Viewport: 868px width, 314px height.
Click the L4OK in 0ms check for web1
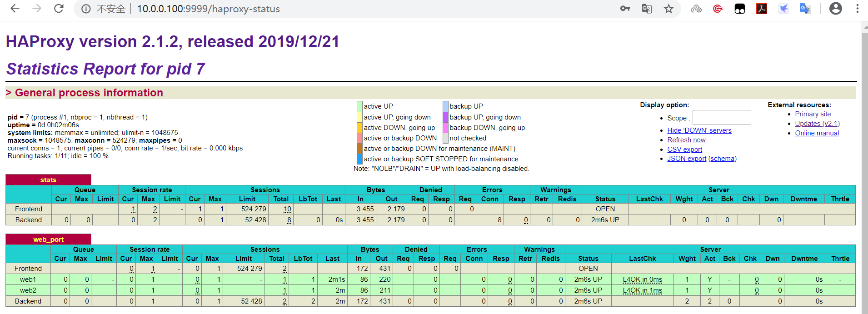(643, 279)
